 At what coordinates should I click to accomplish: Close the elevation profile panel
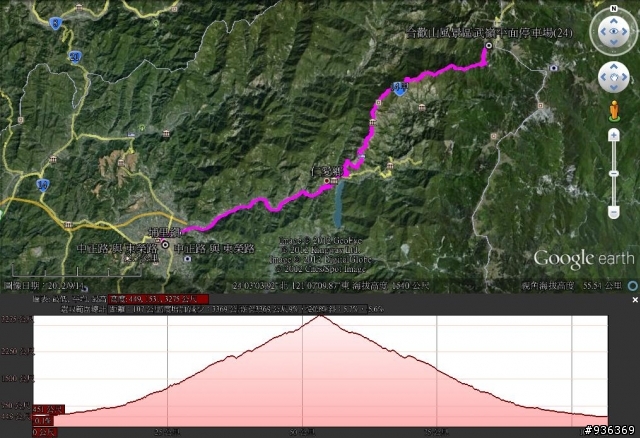635,300
